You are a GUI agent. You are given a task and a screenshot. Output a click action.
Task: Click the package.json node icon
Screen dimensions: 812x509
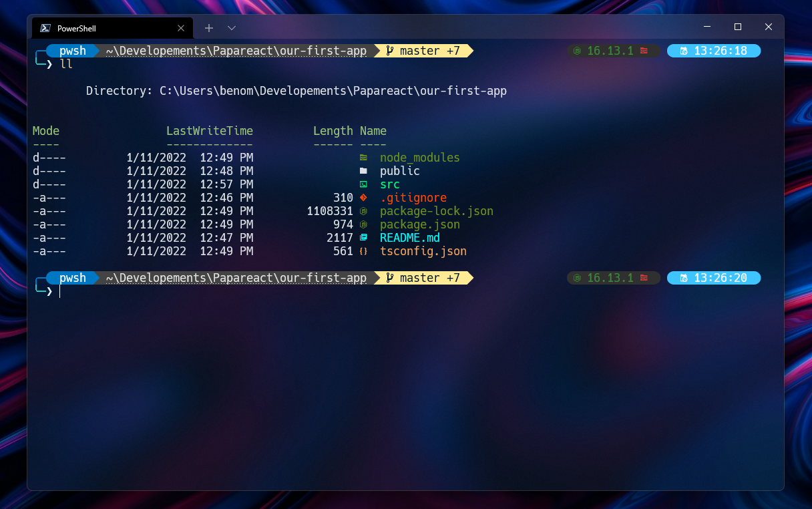[x=363, y=224]
